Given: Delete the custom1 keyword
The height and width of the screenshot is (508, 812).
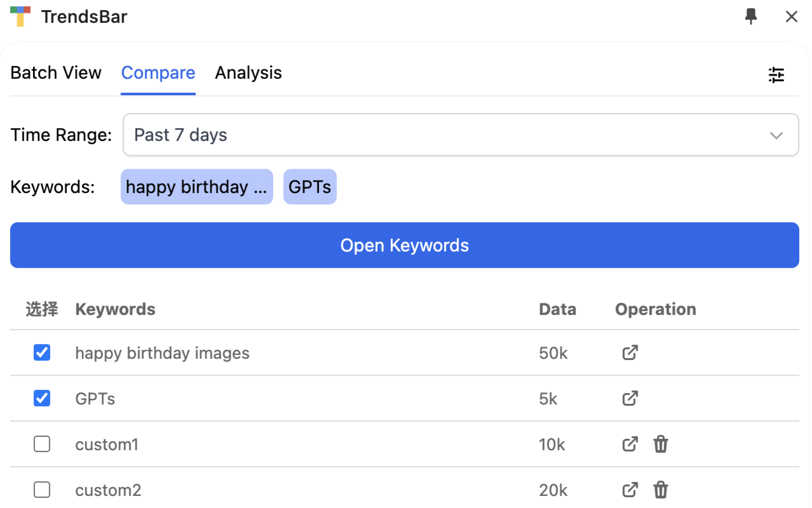Looking at the screenshot, I should (x=660, y=444).
